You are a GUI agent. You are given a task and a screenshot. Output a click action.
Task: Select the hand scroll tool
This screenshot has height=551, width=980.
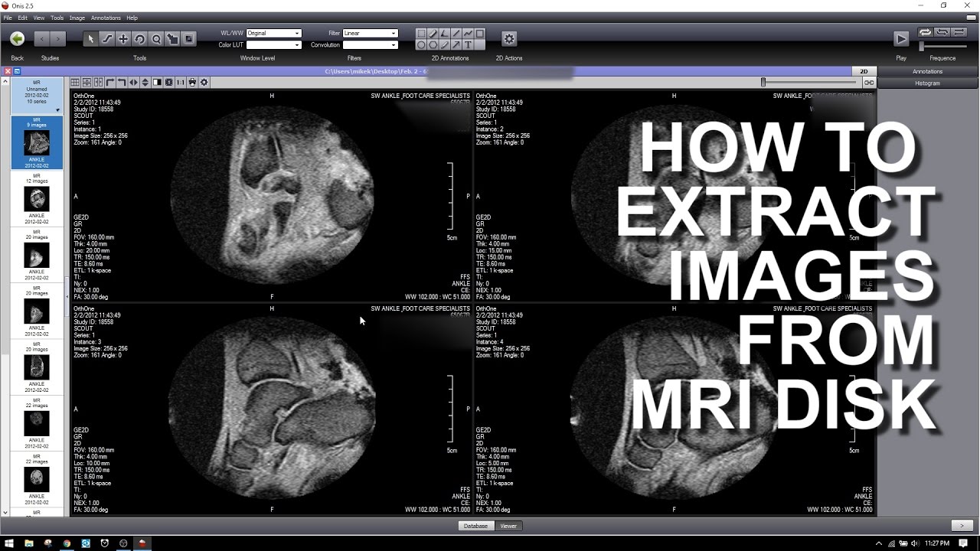click(173, 39)
